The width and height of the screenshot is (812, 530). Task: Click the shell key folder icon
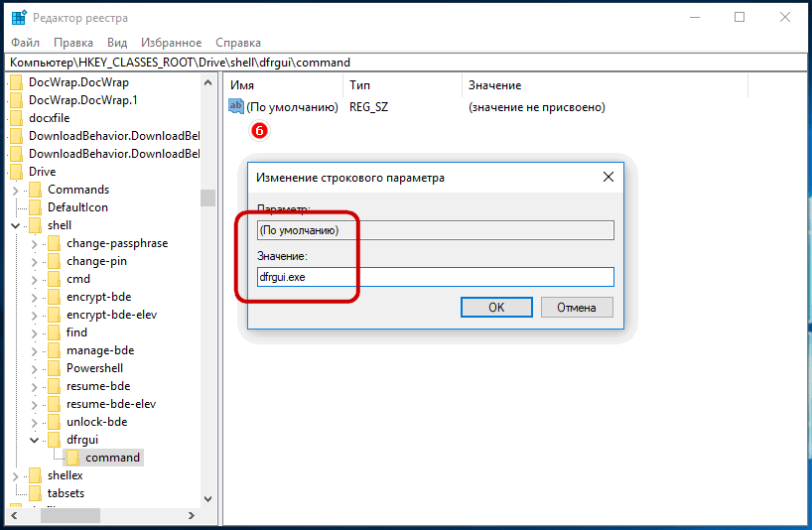pos(35,225)
